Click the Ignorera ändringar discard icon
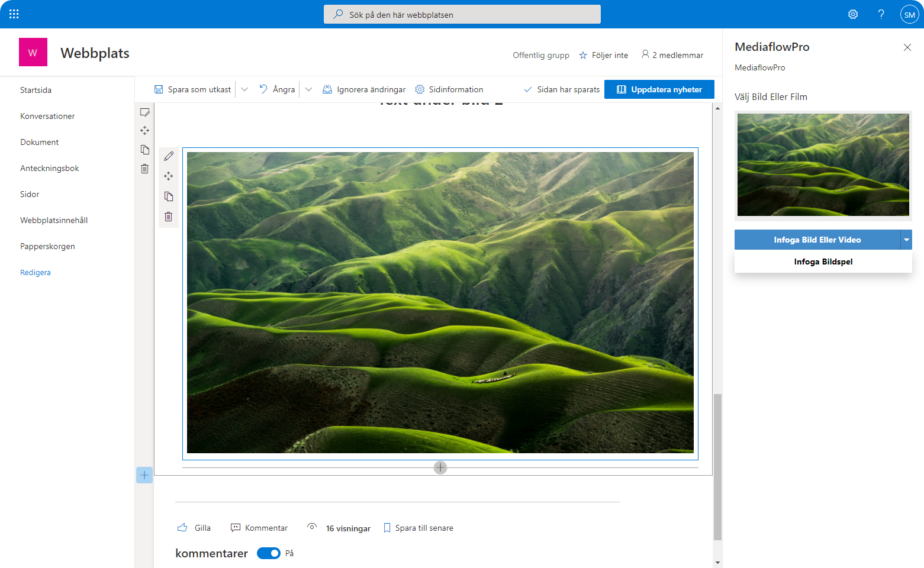 (x=327, y=89)
